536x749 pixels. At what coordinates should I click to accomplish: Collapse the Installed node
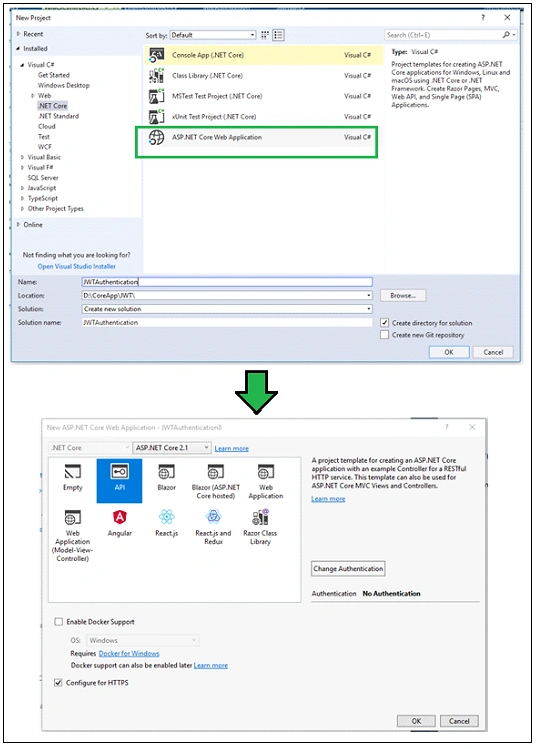(x=18, y=48)
